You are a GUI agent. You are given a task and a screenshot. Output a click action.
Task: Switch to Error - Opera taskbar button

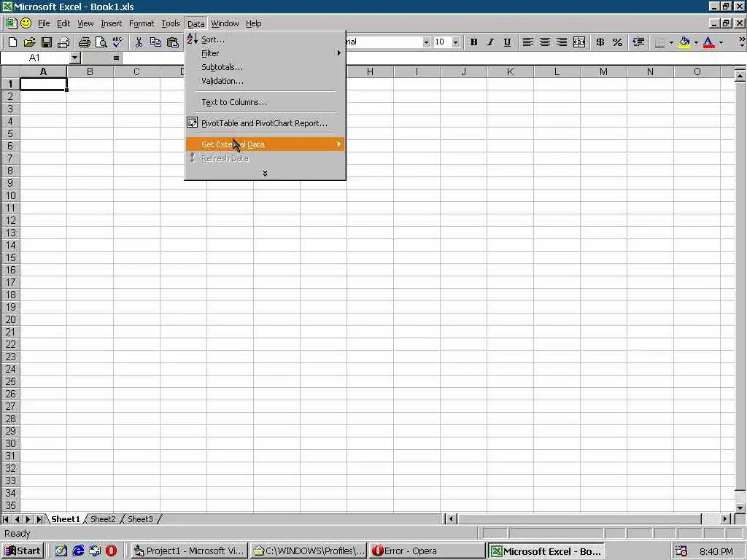(427, 551)
